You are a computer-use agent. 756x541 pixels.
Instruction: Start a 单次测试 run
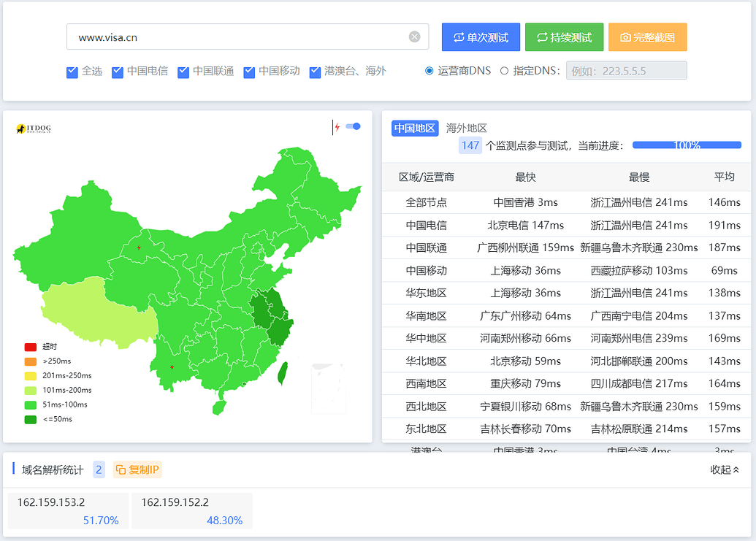[x=481, y=37]
